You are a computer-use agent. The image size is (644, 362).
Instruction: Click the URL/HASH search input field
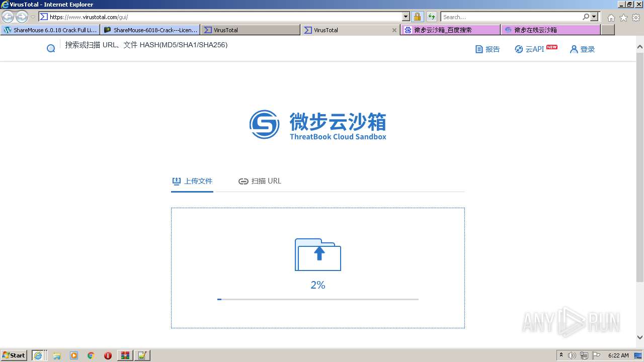146,45
